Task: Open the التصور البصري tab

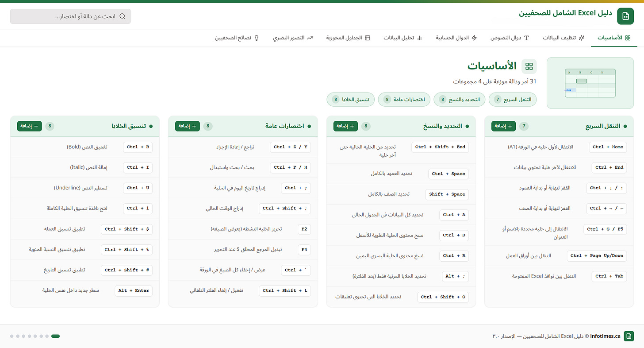Action: click(x=293, y=38)
